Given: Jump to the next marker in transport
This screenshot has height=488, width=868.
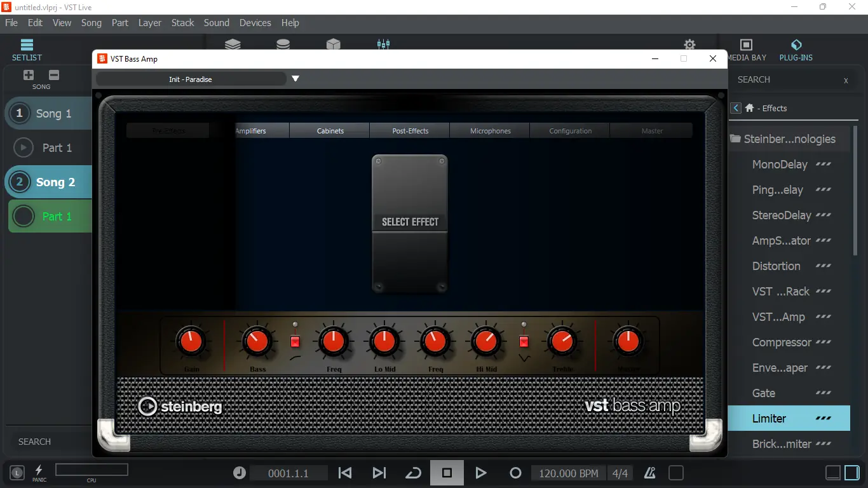Looking at the screenshot, I should coord(379,473).
